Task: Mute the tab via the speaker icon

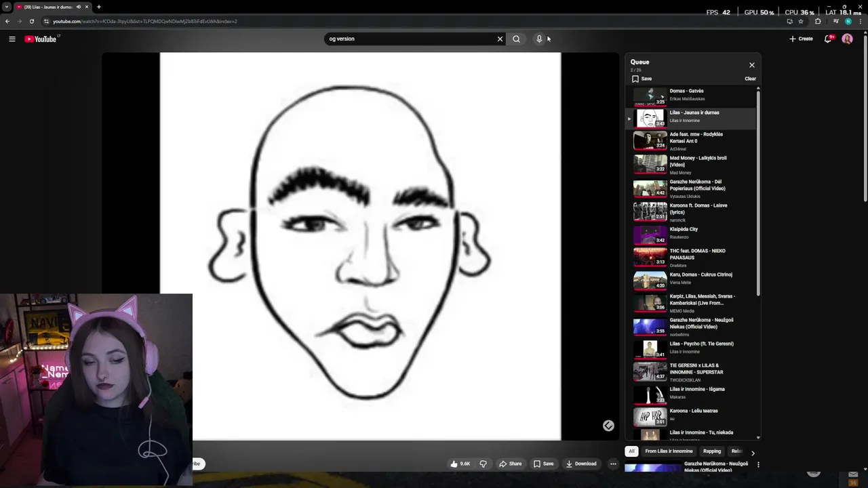Action: coord(79,7)
